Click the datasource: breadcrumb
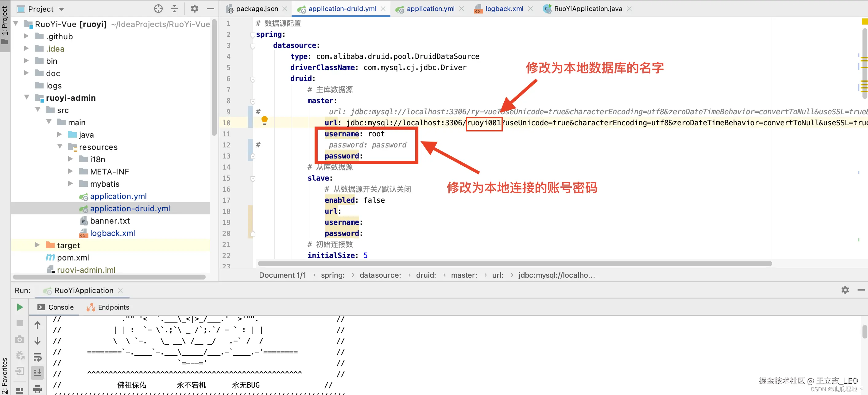 click(380, 275)
